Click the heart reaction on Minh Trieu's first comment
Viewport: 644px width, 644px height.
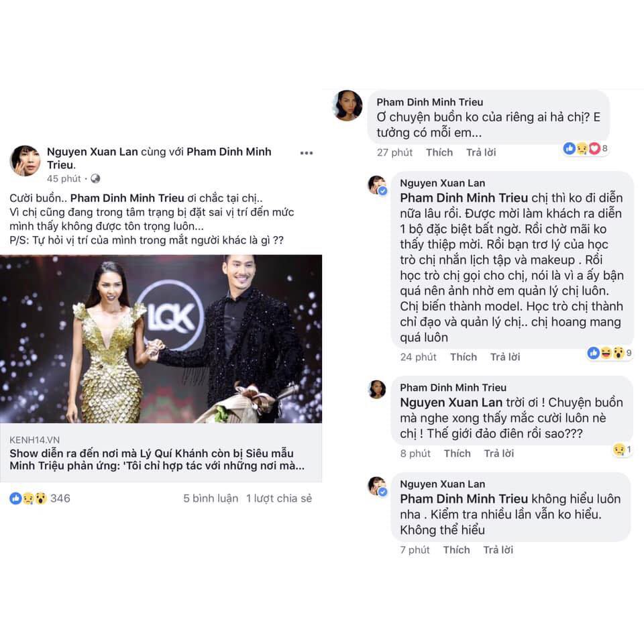(594, 149)
